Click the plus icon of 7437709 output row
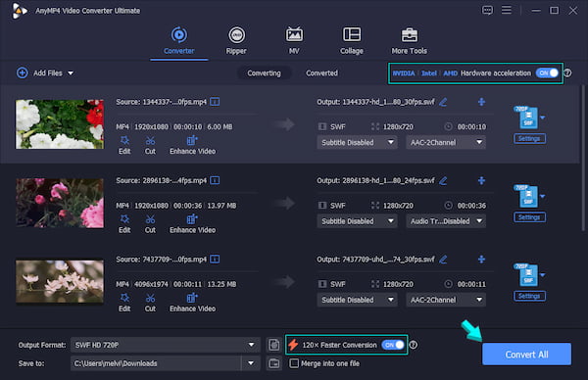This screenshot has height=380, width=588. (x=481, y=260)
